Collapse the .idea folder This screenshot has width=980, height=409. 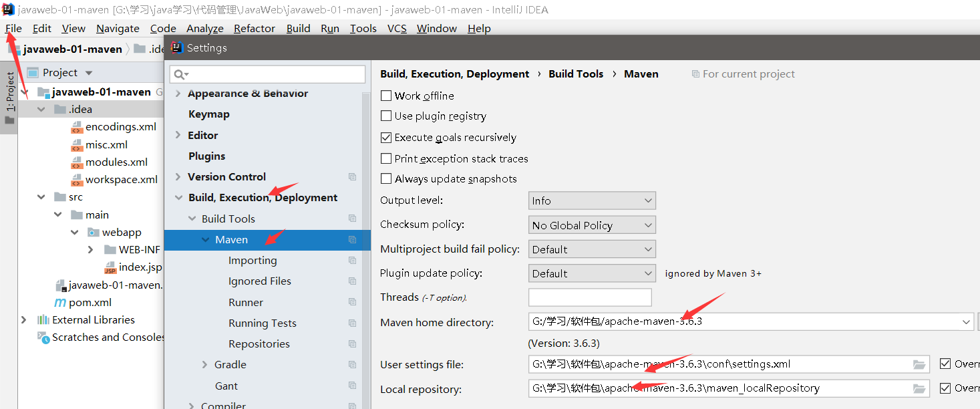pos(41,109)
